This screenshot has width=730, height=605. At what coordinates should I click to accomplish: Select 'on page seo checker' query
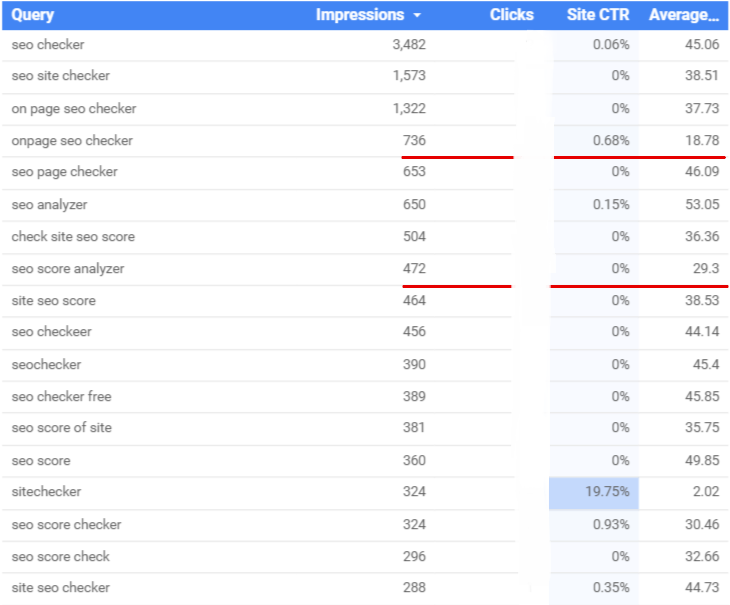(x=74, y=108)
